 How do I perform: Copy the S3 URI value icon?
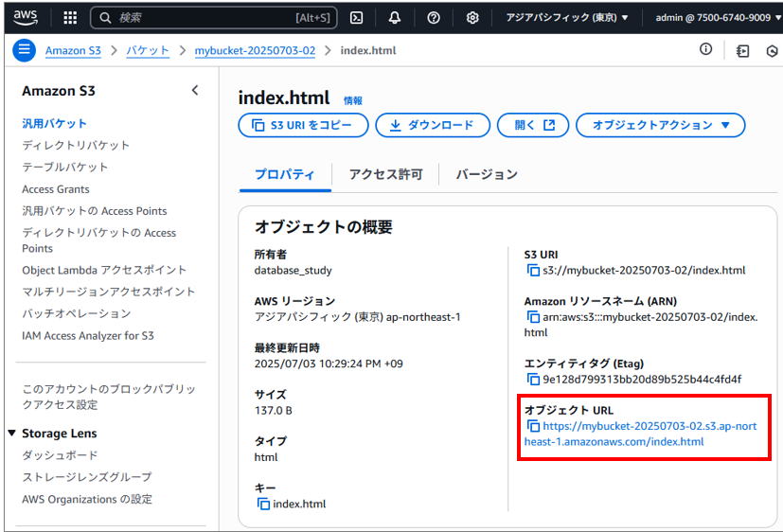pos(533,270)
